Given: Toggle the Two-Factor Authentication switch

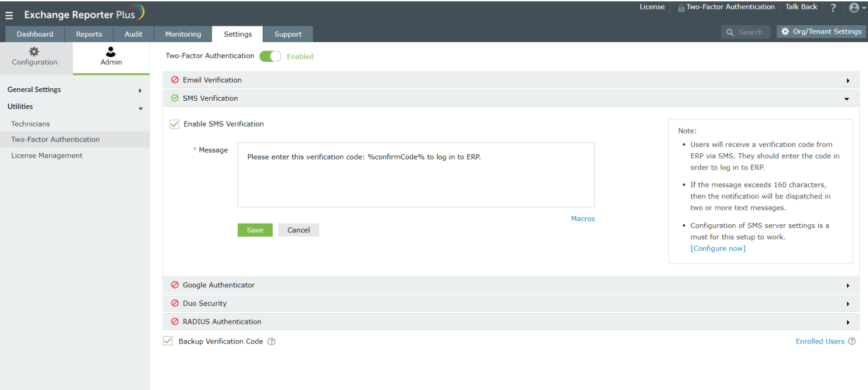Looking at the screenshot, I should click(x=270, y=56).
